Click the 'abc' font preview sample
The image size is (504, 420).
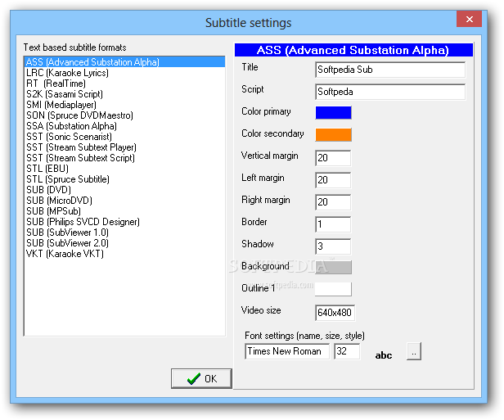(x=384, y=355)
